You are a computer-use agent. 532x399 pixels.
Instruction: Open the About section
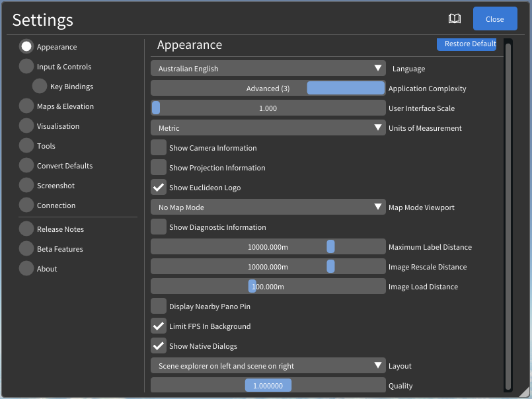click(x=26, y=269)
